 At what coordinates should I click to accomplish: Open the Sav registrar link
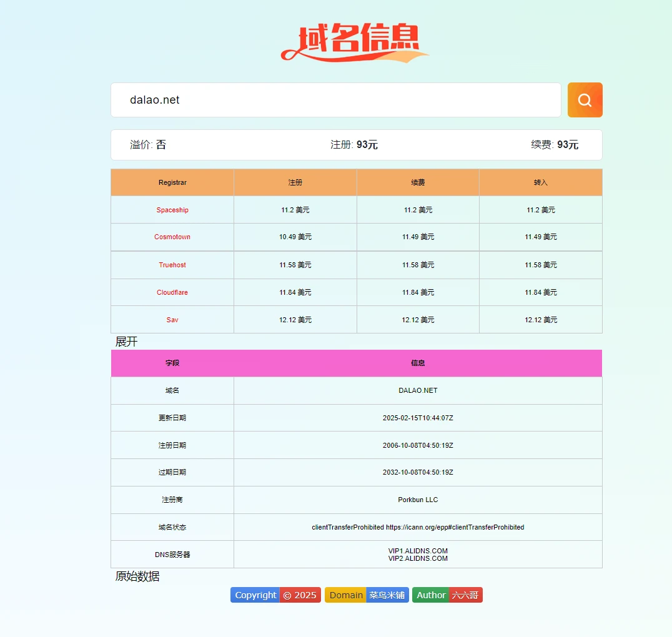point(172,320)
